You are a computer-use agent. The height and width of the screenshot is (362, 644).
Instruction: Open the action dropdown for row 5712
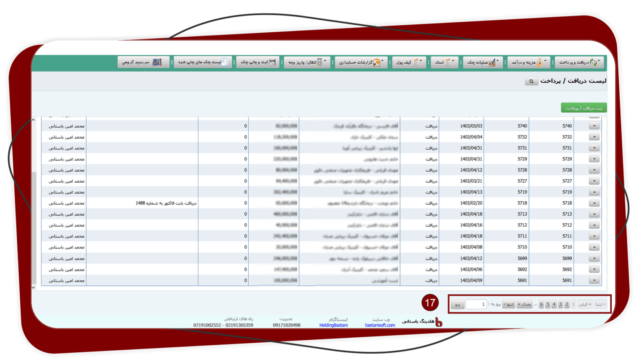tap(594, 225)
